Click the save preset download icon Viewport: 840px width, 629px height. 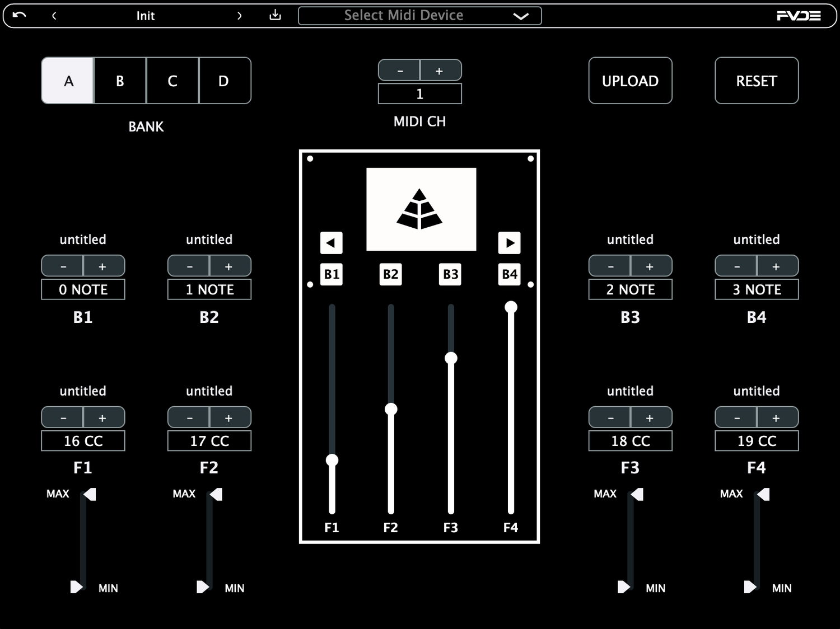tap(275, 15)
